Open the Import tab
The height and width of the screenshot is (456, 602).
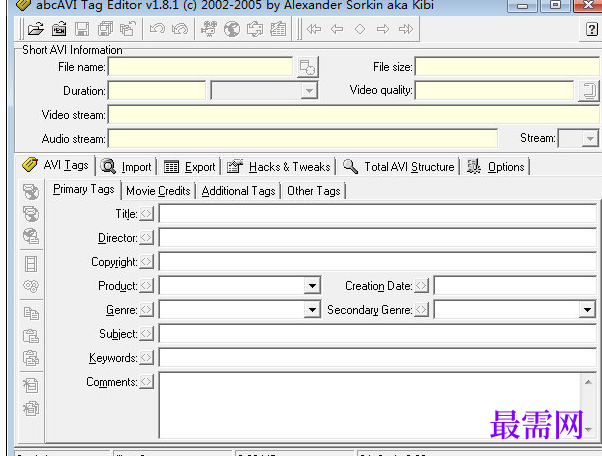126,167
